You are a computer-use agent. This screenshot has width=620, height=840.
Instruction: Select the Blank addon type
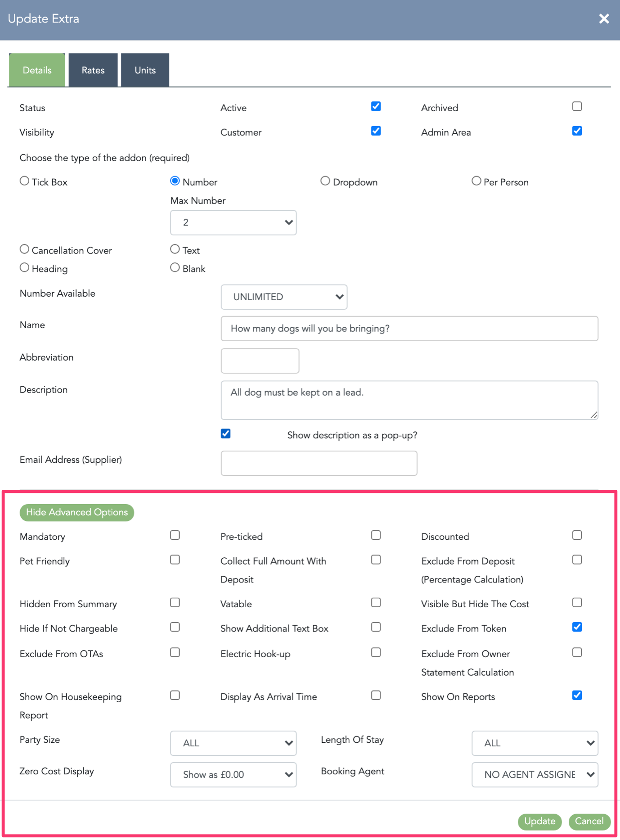tap(175, 267)
